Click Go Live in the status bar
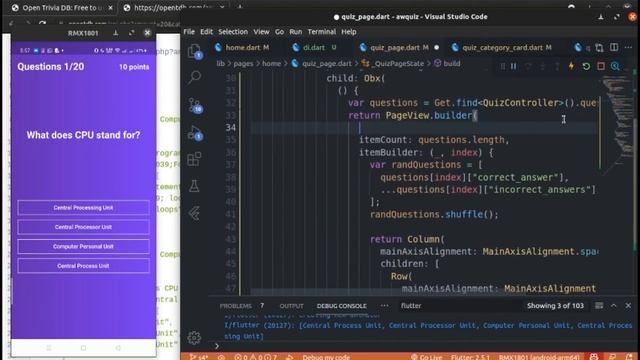This screenshot has width=640, height=360. (427, 357)
